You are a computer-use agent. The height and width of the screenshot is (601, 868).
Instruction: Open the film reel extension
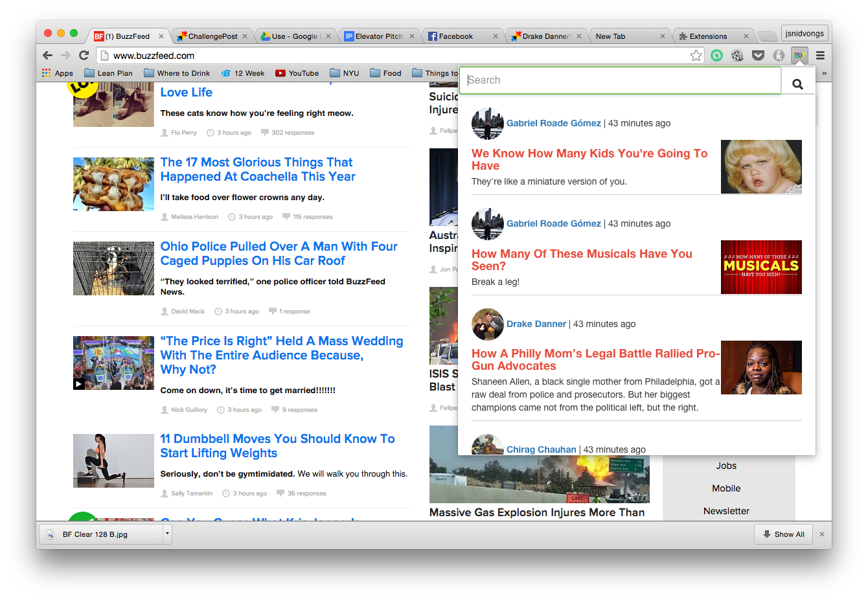(x=737, y=56)
